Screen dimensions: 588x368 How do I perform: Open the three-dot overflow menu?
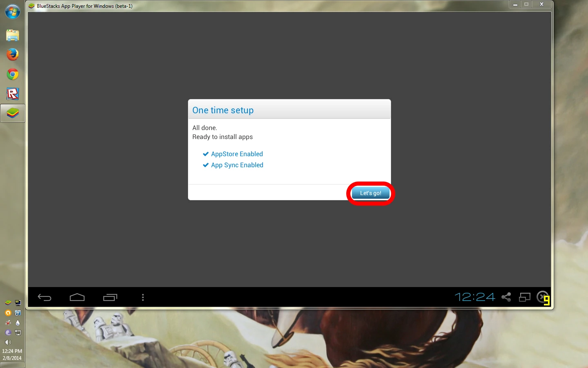(x=143, y=297)
